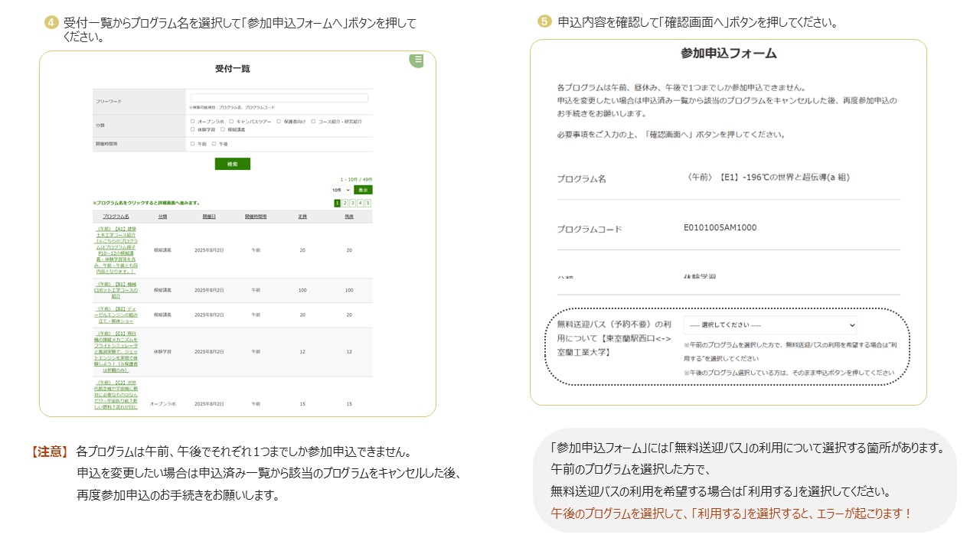Open program link 【B2】ディーゼルエンジンの組み立て
Screen dimensions: 980x551
116,314
